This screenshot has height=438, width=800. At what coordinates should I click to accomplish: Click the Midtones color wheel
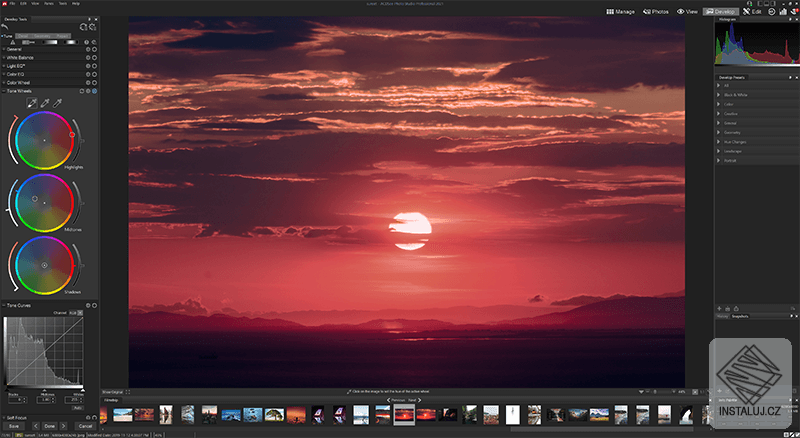(x=44, y=203)
